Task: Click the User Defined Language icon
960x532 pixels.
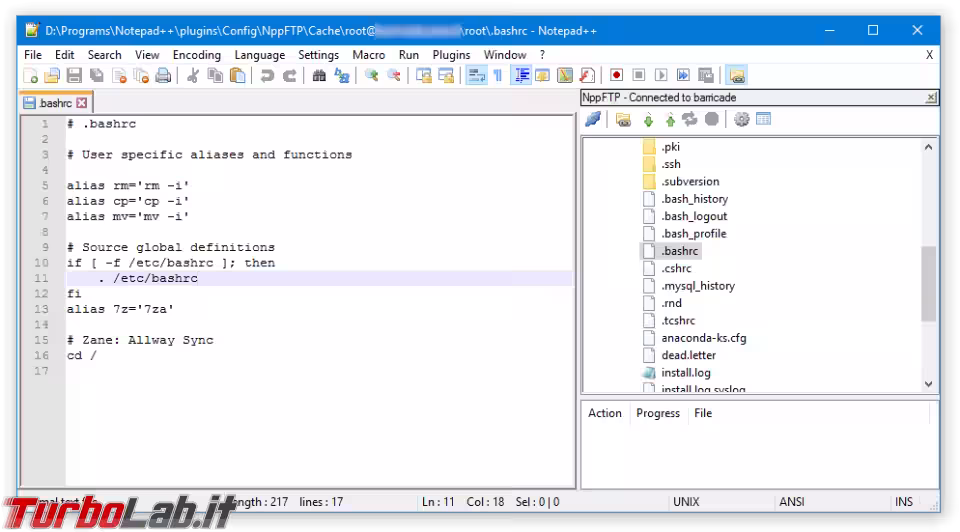Action: 542,75
